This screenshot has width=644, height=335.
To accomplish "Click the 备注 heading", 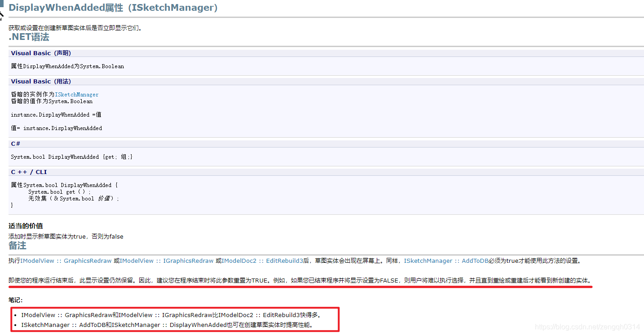I will tap(18, 246).
